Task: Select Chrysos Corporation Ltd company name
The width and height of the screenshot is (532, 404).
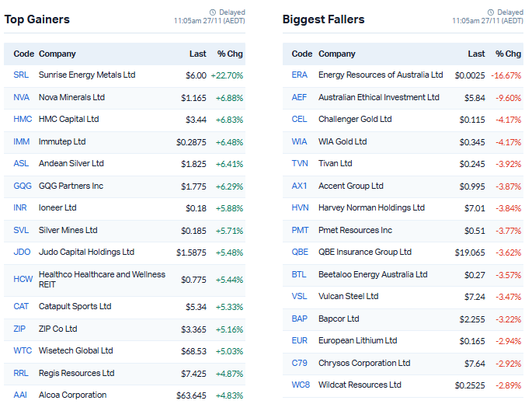Action: 364,363
